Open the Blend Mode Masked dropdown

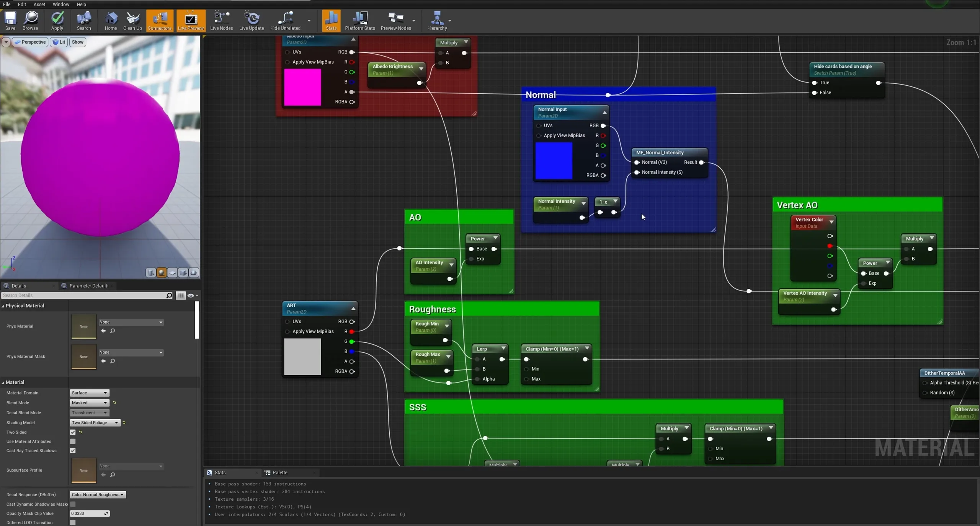pos(90,403)
